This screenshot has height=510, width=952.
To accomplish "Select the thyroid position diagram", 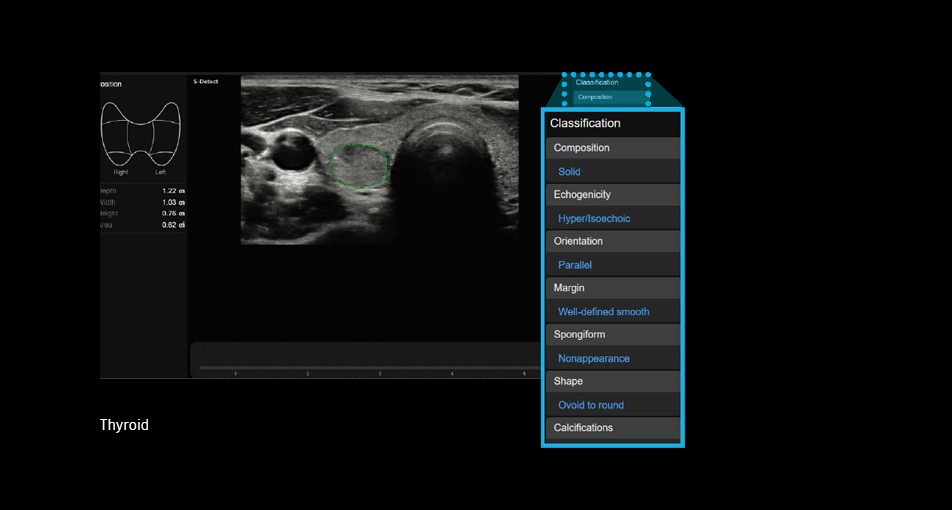I will click(141, 134).
